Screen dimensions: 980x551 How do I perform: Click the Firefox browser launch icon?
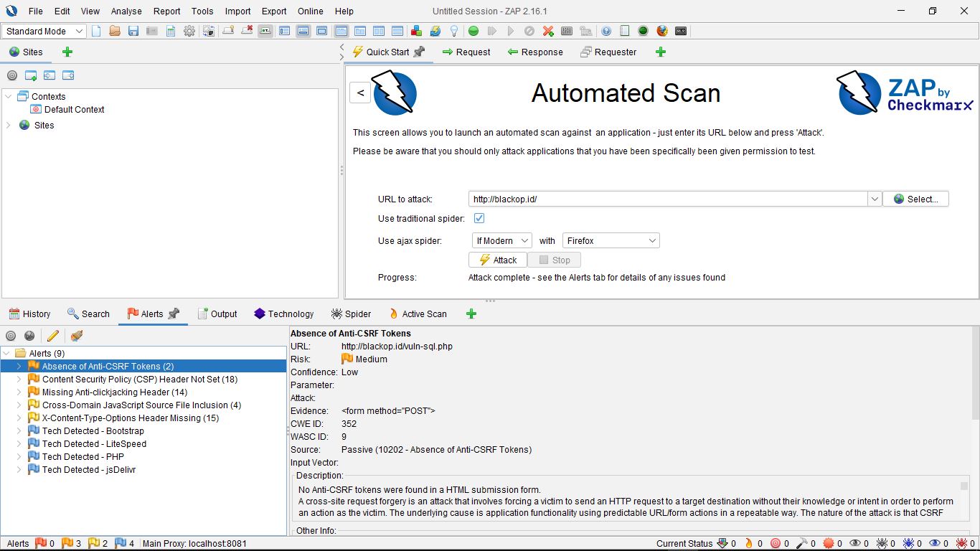(662, 31)
